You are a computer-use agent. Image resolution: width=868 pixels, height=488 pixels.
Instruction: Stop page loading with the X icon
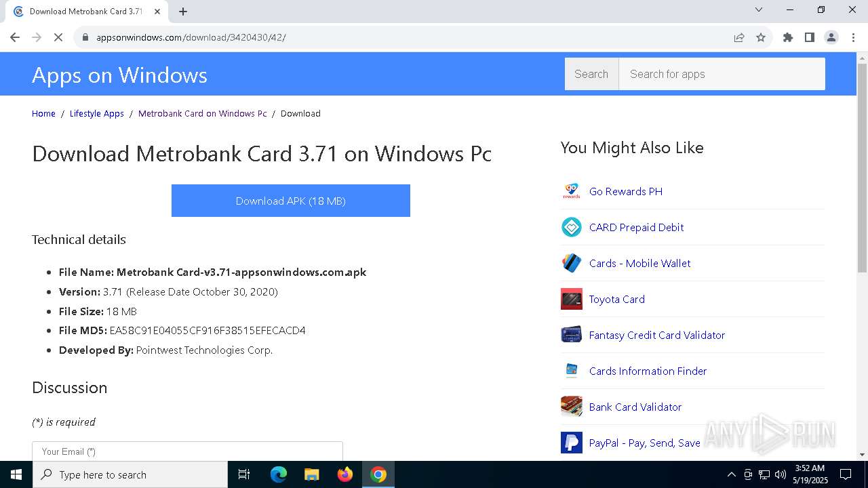point(58,37)
